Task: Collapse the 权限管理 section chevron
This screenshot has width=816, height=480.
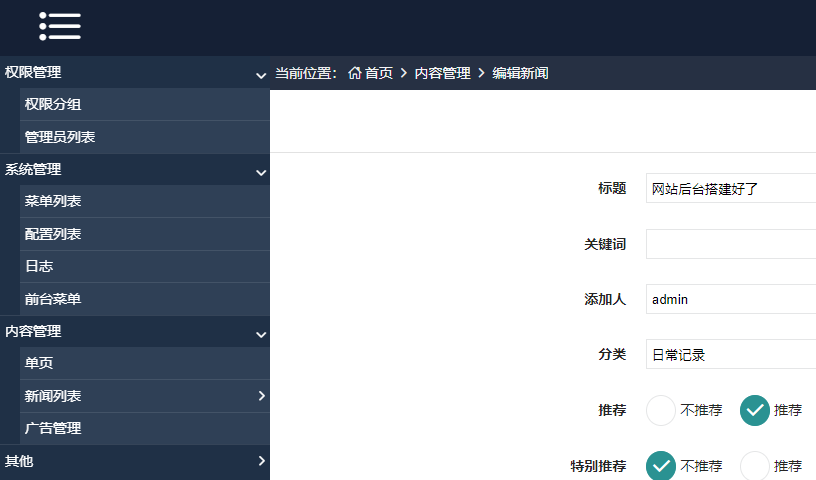Action: 260,75
